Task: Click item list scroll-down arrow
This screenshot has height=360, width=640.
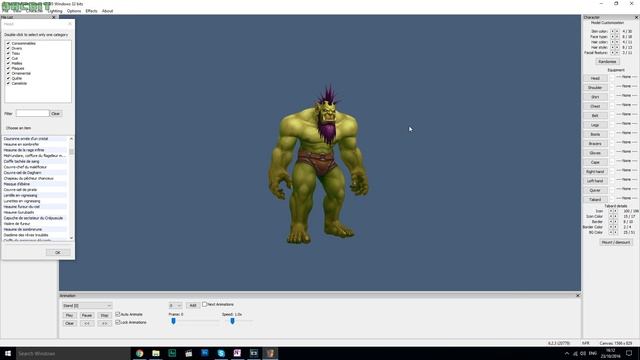Action: click(x=71, y=238)
